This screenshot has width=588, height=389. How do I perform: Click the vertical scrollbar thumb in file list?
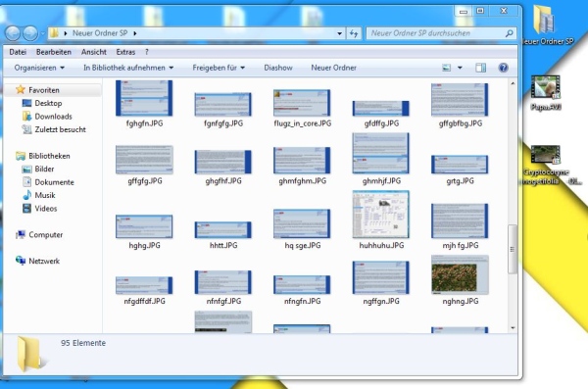pyautogui.click(x=513, y=249)
